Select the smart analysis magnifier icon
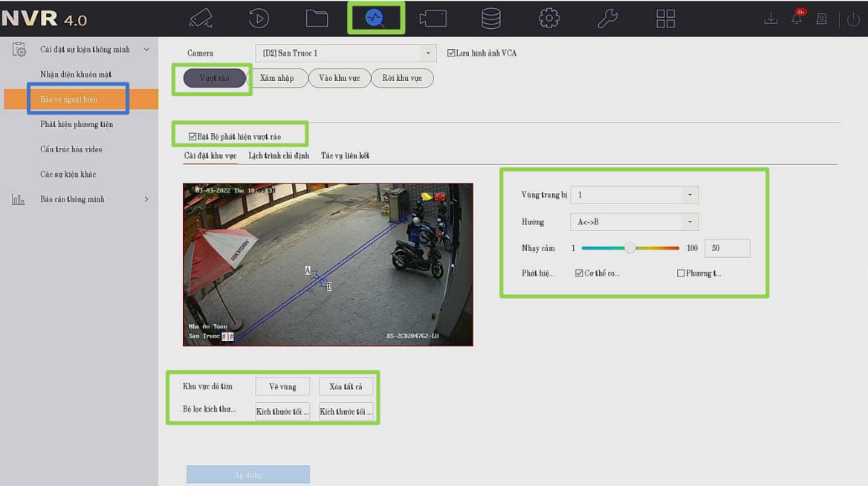The width and height of the screenshot is (868, 486). pos(375,19)
